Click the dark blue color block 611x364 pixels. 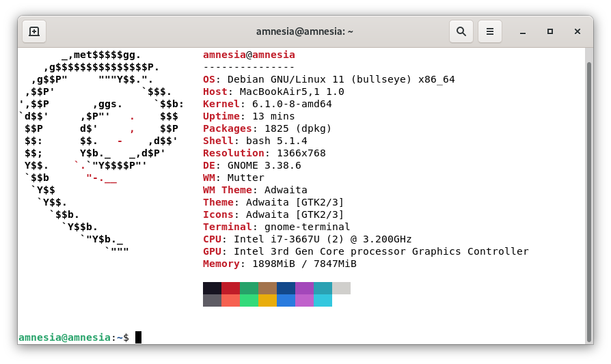[x=286, y=288]
